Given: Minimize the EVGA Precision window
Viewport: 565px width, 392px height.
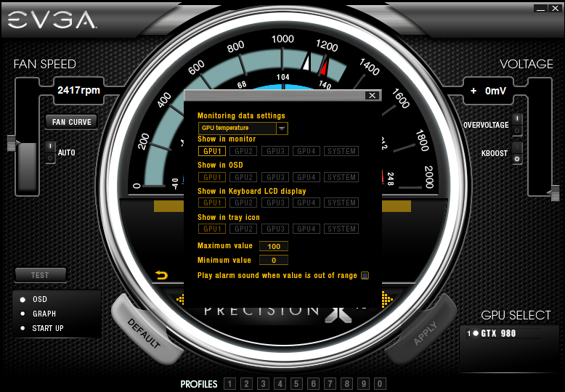Looking at the screenshot, I should coord(540,9).
